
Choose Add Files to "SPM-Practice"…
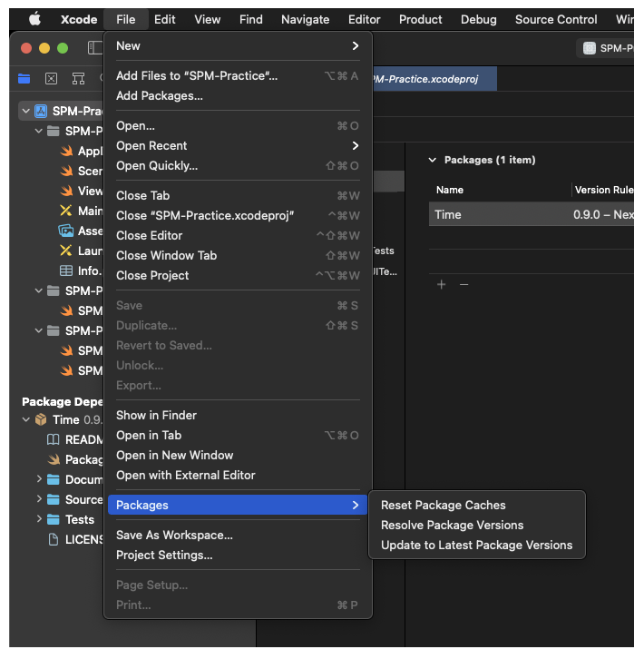coord(238,75)
